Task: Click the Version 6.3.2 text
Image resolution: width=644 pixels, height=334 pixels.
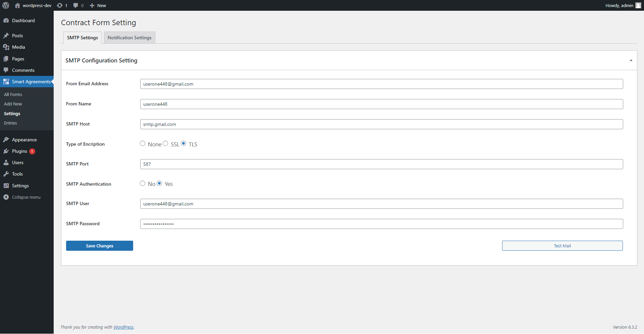Action: (625, 327)
